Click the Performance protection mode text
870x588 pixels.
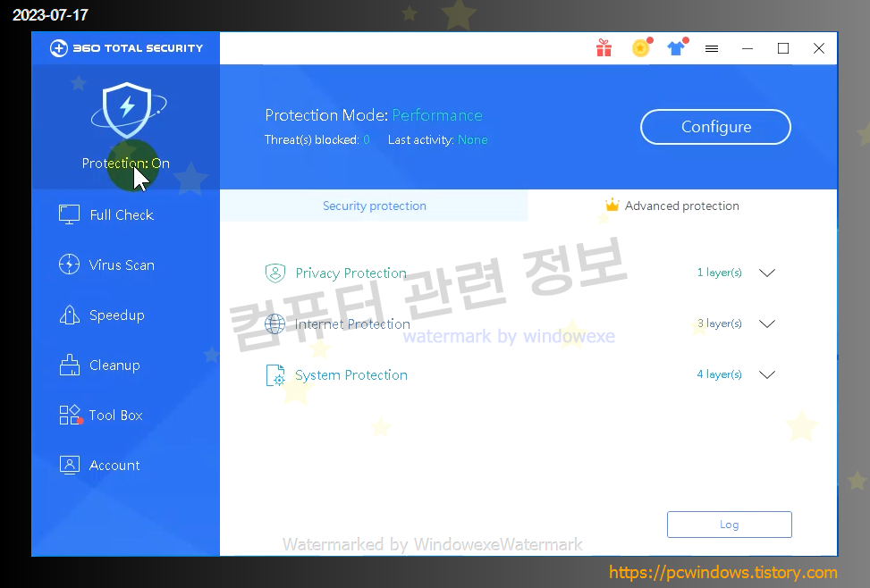(437, 115)
